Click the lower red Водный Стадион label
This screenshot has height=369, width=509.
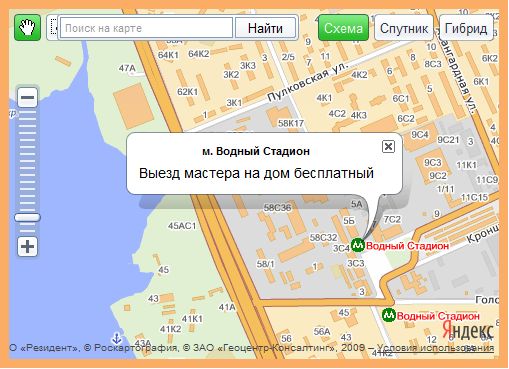tap(438, 316)
